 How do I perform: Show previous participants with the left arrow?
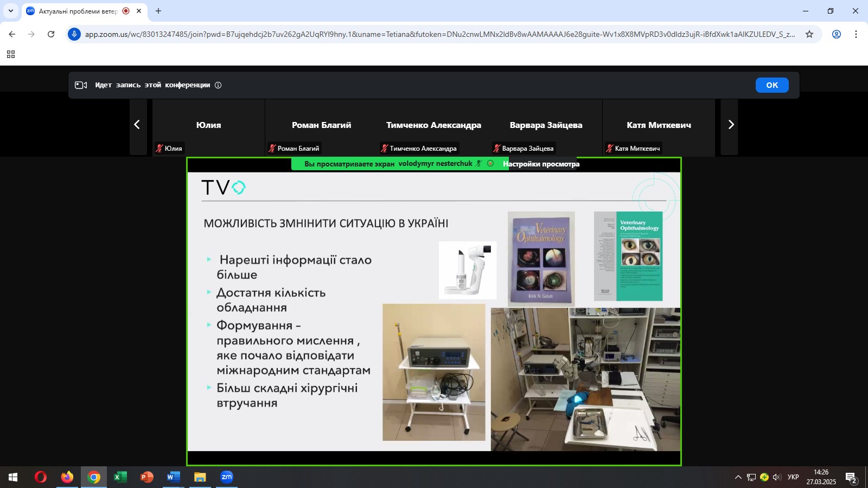tap(138, 125)
